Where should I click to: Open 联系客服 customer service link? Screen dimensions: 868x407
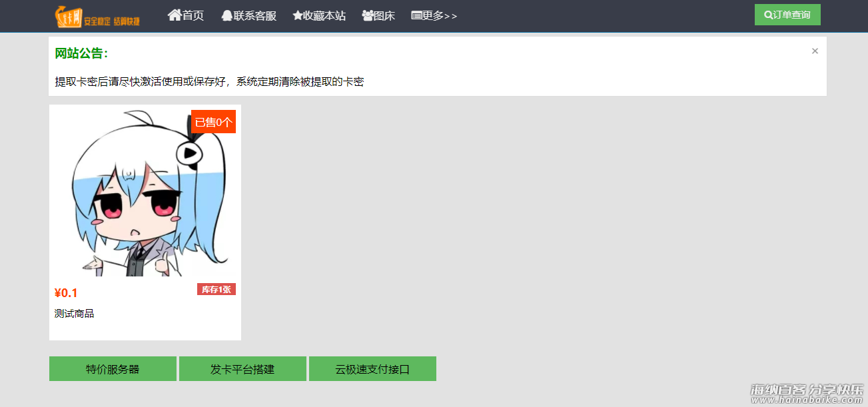pos(248,15)
